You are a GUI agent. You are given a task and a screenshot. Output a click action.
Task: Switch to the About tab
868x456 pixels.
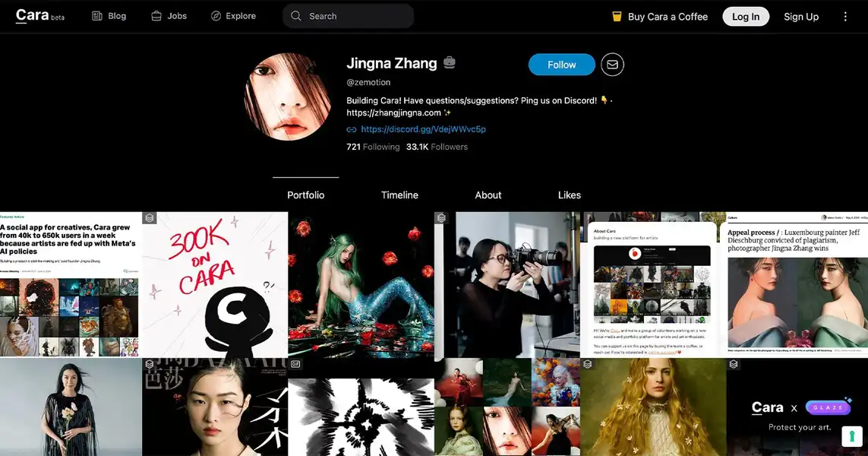point(488,195)
